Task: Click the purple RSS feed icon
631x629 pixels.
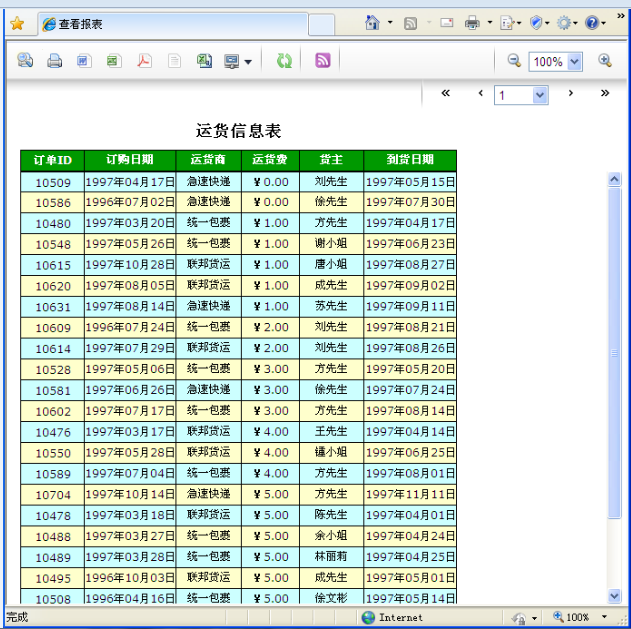Action: click(322, 60)
